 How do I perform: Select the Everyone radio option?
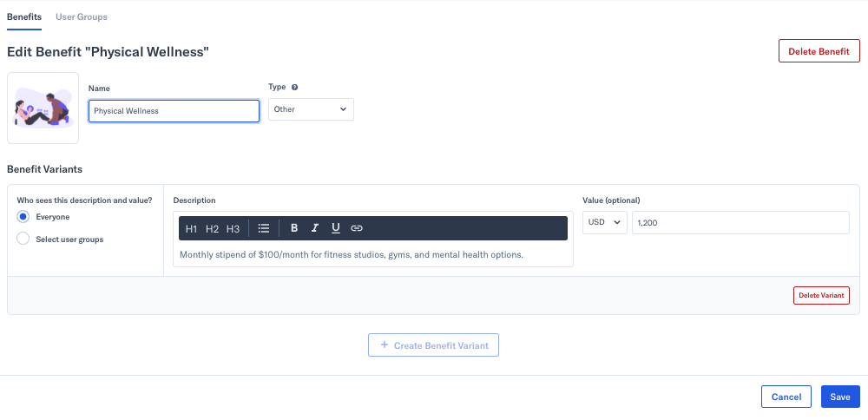point(23,216)
